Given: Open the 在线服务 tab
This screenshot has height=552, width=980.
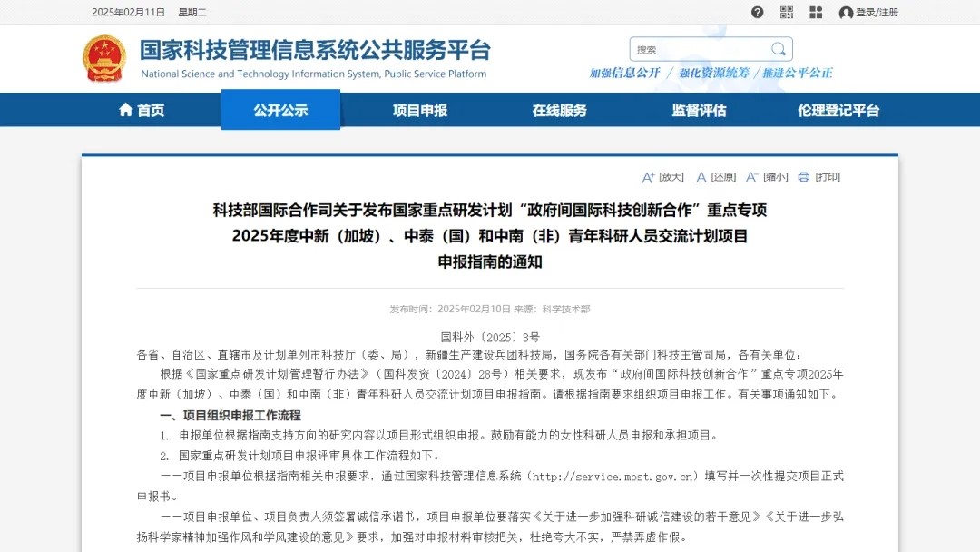Looking at the screenshot, I should [559, 111].
